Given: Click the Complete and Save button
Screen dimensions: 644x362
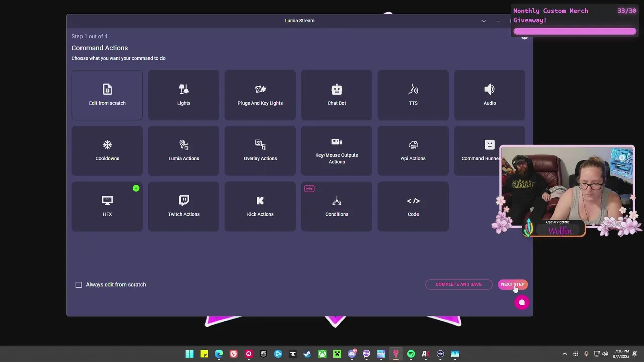Looking at the screenshot, I should point(458,284).
